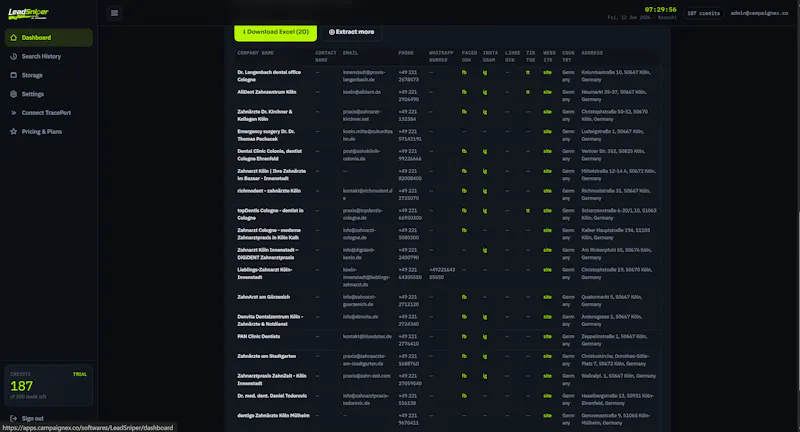Screen dimensions: 800x432
Task: Open fb link for Dr. Langenbach dental office
Action: click(x=464, y=72)
